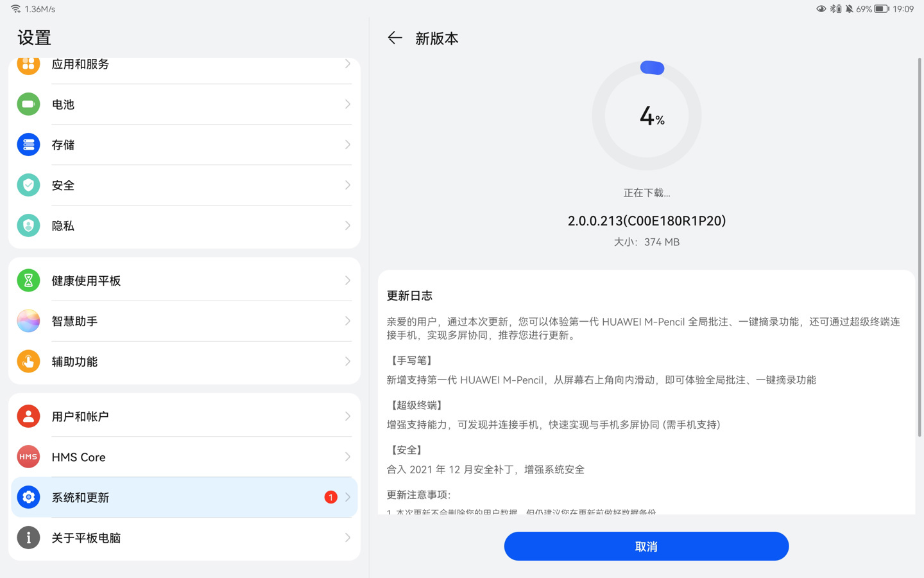Cancel the download with 取消 button
The width and height of the screenshot is (924, 578).
pos(646,546)
